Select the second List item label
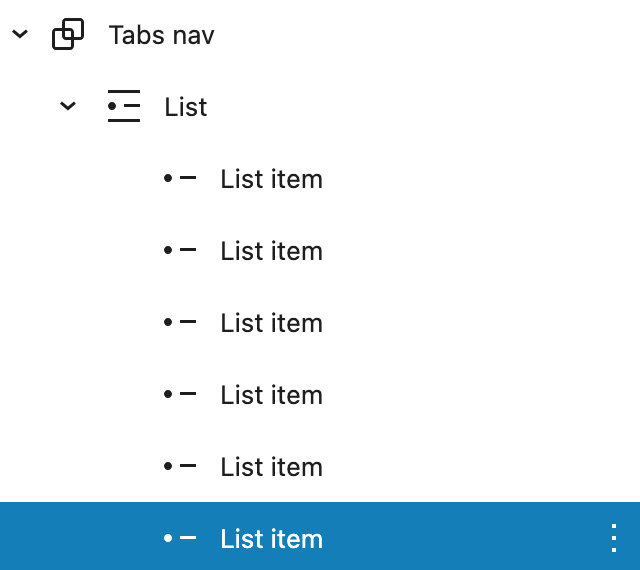 [x=271, y=251]
